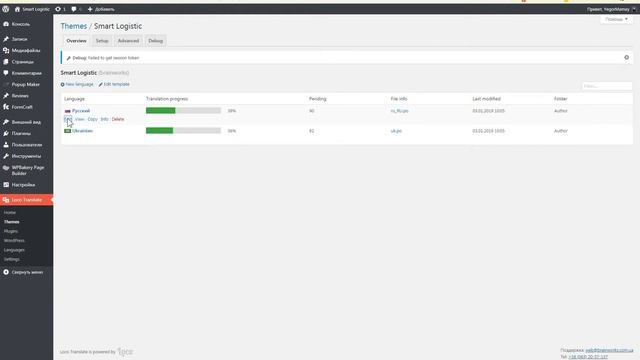Click the Ukrainian translation progress bar
The image size is (640, 360).
183,131
